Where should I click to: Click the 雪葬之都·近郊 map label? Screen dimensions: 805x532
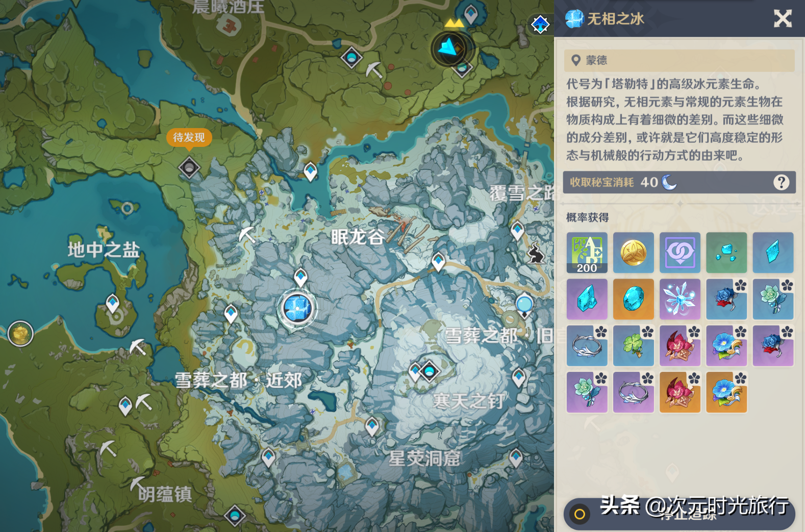click(238, 381)
